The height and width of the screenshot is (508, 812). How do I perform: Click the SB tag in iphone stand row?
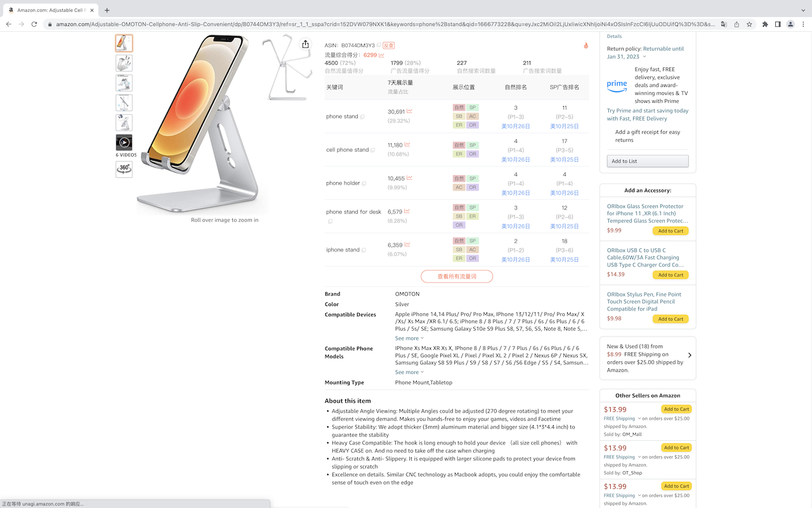pyautogui.click(x=459, y=250)
